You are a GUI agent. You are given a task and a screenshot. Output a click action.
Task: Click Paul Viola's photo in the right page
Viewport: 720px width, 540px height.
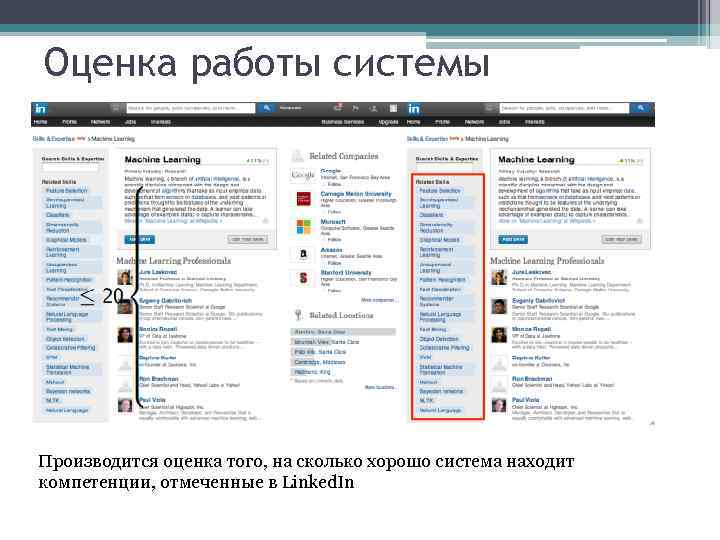[x=499, y=405]
